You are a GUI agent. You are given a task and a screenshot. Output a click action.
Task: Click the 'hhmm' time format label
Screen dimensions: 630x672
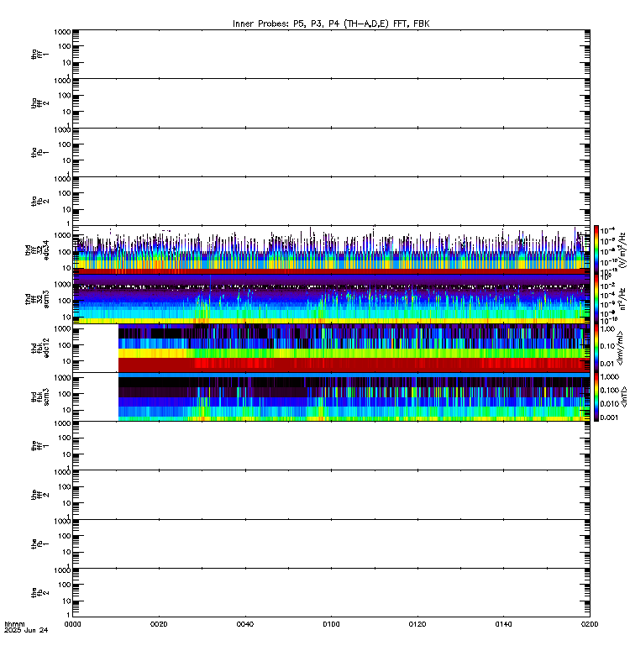14,624
